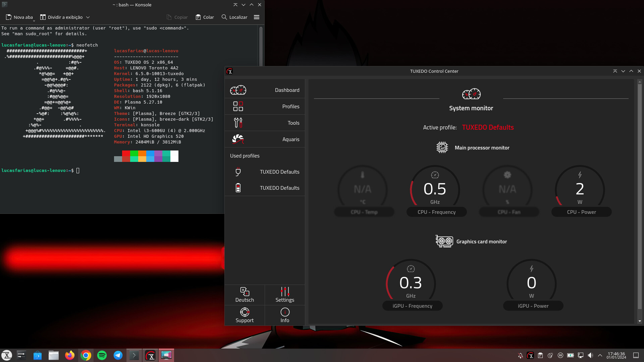
Task: Open Settings in Control Center
Action: (x=285, y=295)
